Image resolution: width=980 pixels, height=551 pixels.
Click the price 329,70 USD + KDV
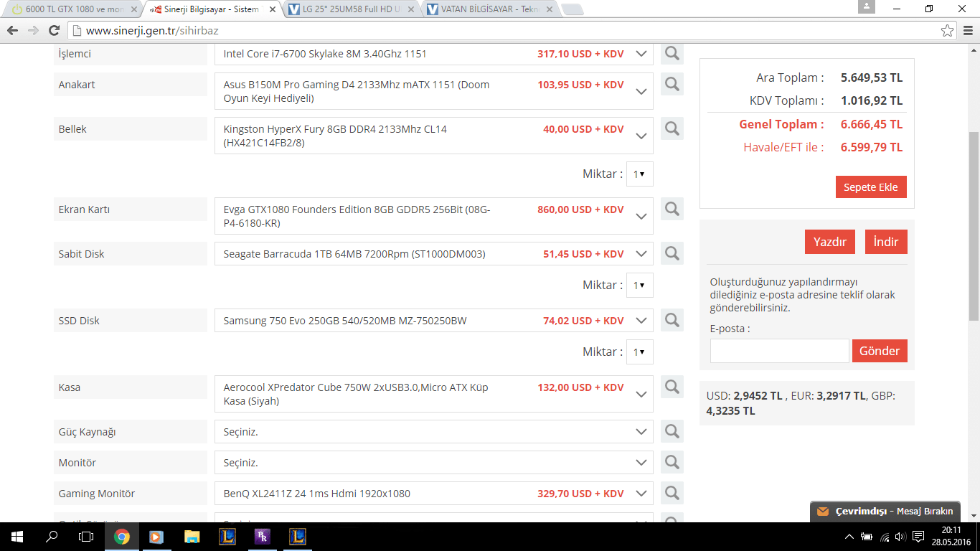coord(580,494)
